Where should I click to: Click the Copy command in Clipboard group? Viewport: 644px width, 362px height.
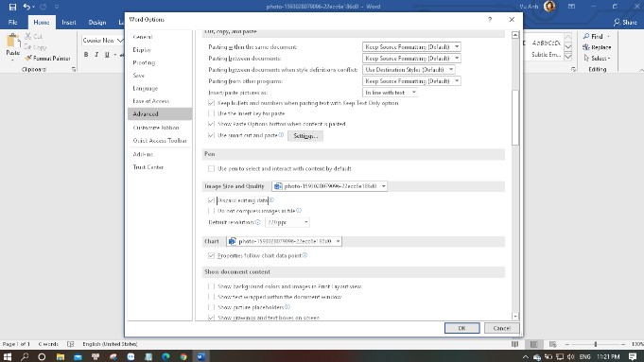pyautogui.click(x=35, y=47)
